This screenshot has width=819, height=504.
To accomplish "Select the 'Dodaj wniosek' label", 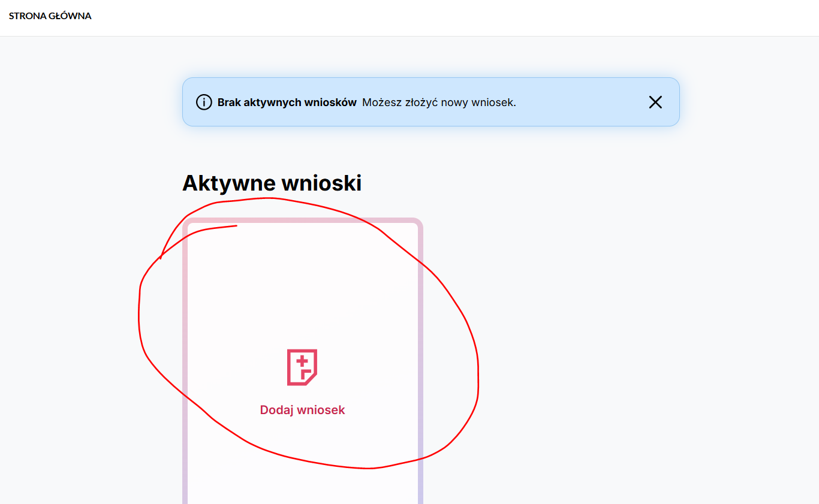I will coord(302,410).
